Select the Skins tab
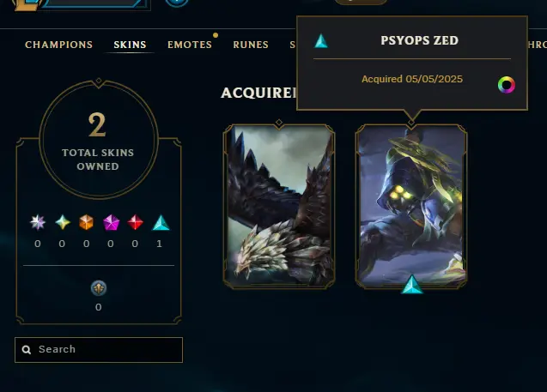Viewport: 547px width, 392px height. 130,45
